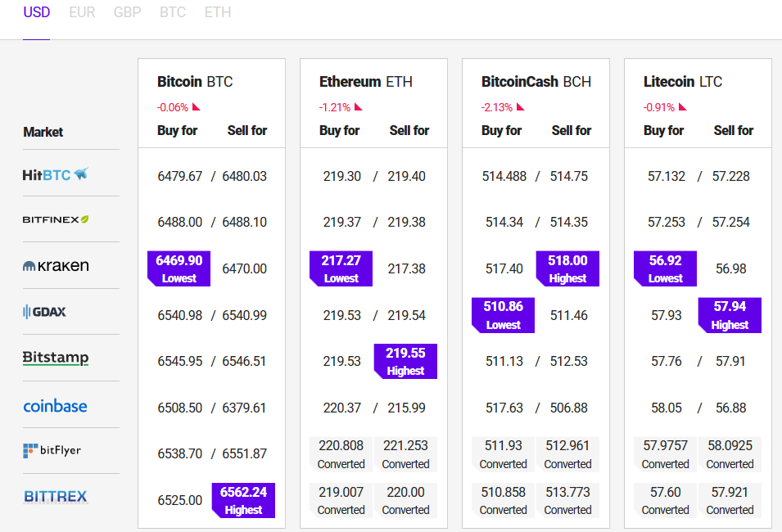Click Bitfinex Litecoin sell price 57.254
The width and height of the screenshot is (782, 532).
click(731, 222)
